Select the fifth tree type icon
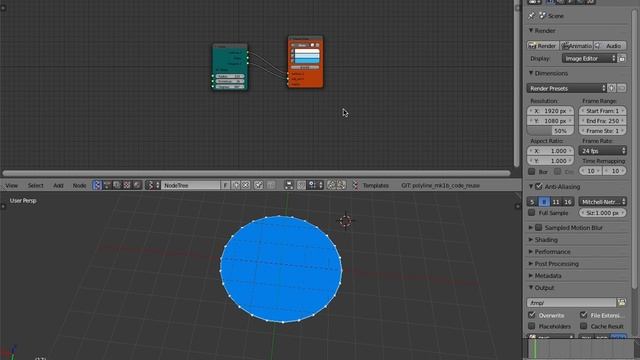Viewport: 640px width, 360px height. [137, 185]
